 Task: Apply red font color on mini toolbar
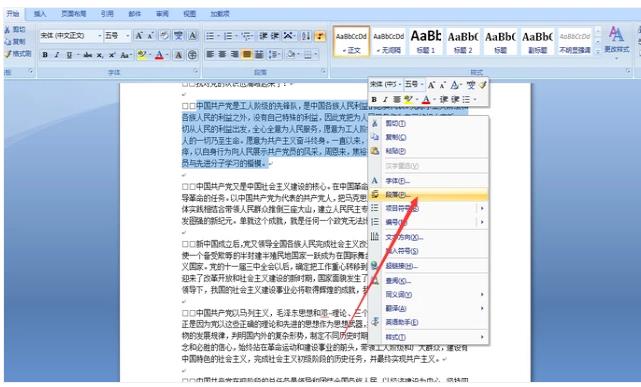coord(426,99)
